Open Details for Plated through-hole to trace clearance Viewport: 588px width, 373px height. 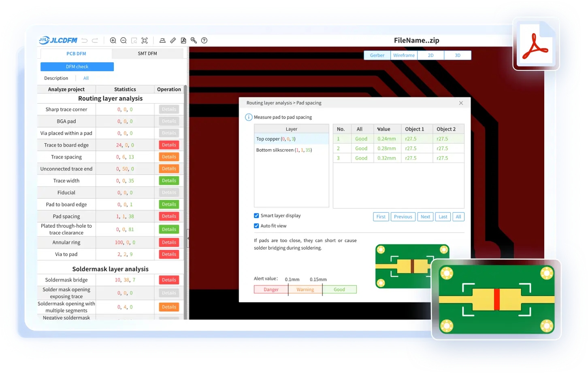point(169,229)
